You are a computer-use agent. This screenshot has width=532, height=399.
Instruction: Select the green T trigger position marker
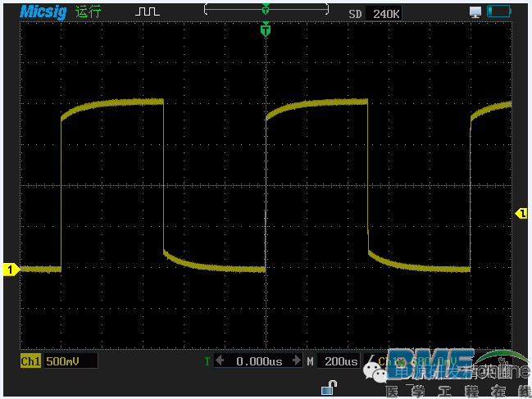click(265, 30)
